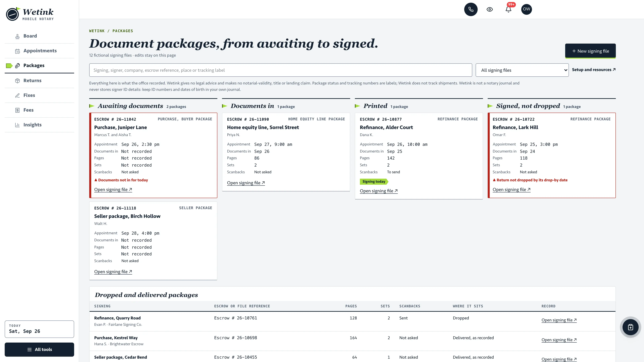Select Packages in sidebar
644x362 pixels.
click(39, 66)
